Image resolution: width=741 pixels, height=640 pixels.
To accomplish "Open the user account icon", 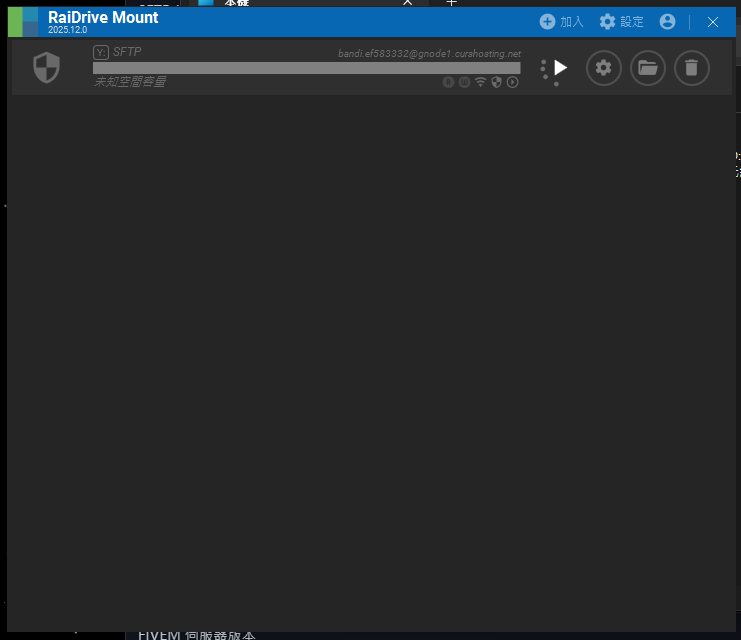I will (x=667, y=22).
